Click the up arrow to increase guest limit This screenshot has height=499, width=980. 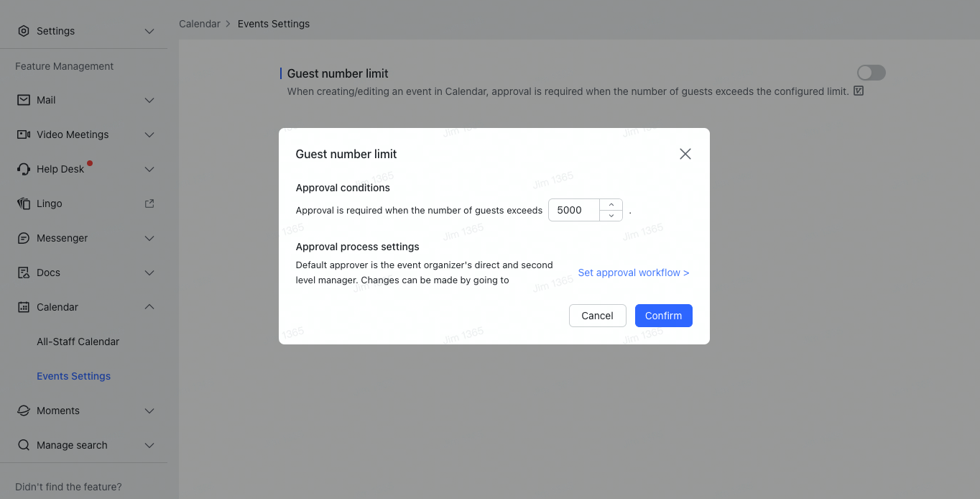point(611,204)
